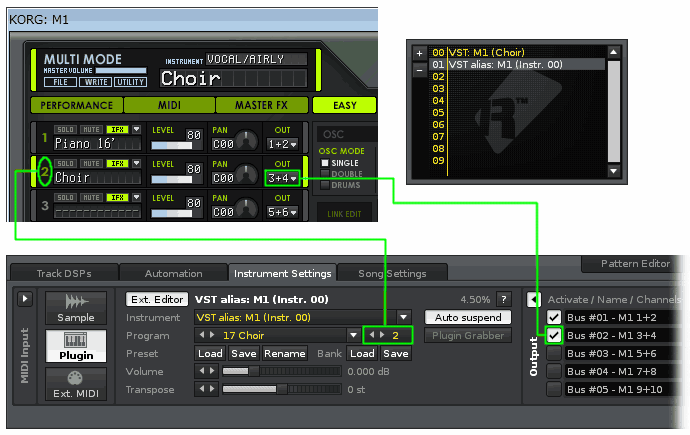This screenshot has height=435, width=690.
Task: Toggle SOLO on Piano 16' part
Action: pos(65,130)
